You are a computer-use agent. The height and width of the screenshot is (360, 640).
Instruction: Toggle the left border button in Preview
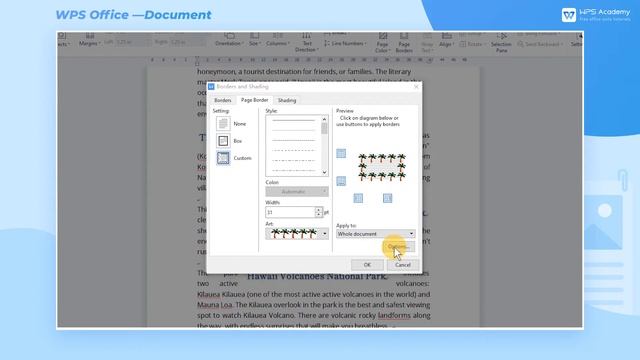(x=358, y=198)
